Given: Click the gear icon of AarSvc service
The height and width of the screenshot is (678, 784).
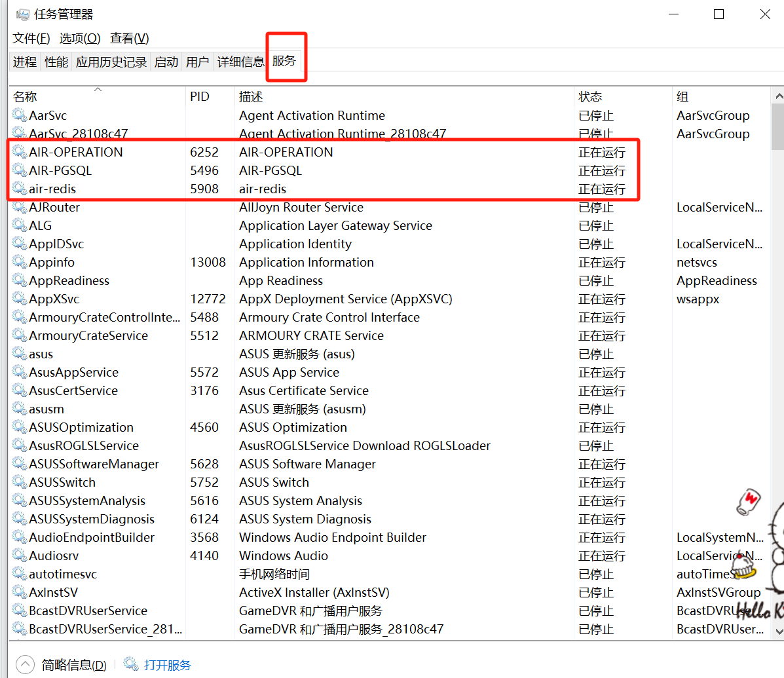Looking at the screenshot, I should point(20,115).
